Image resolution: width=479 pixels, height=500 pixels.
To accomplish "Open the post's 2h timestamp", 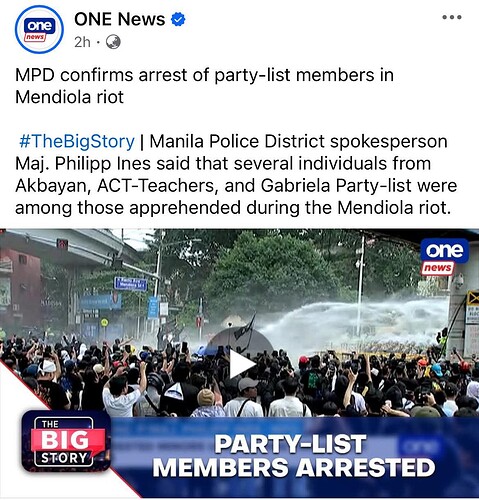I will click(82, 42).
